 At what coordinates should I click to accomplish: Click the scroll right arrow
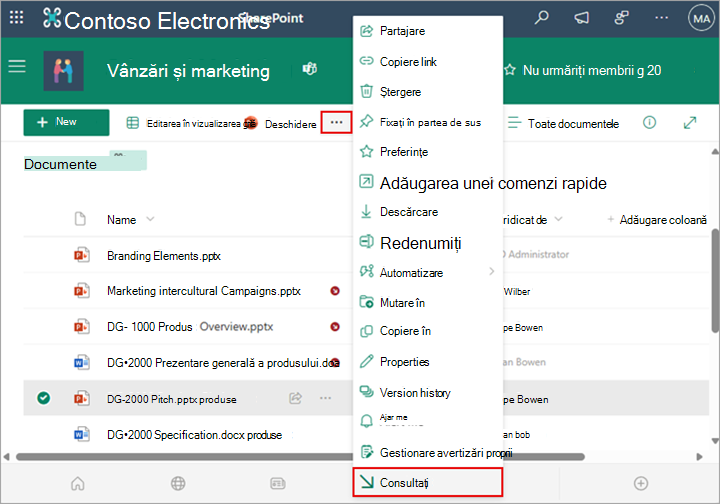(x=699, y=457)
